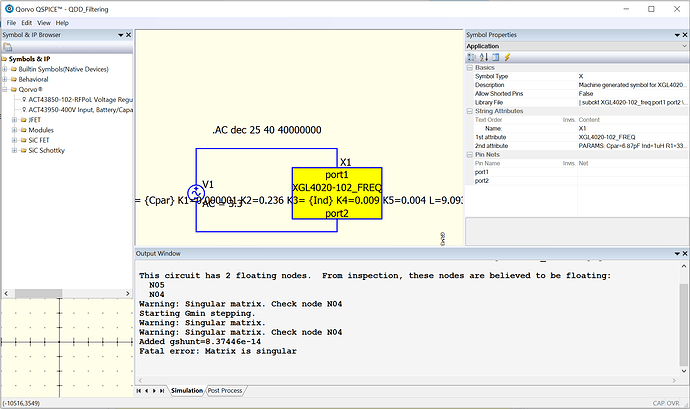This screenshot has width=690, height=409.
Task: Expand the JFET folder node
Action: [x=15, y=120]
